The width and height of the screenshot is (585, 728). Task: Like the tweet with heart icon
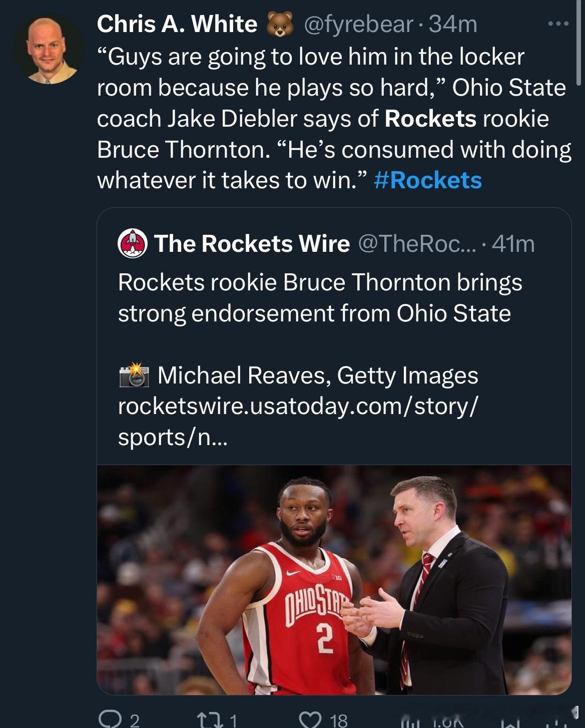click(x=309, y=719)
